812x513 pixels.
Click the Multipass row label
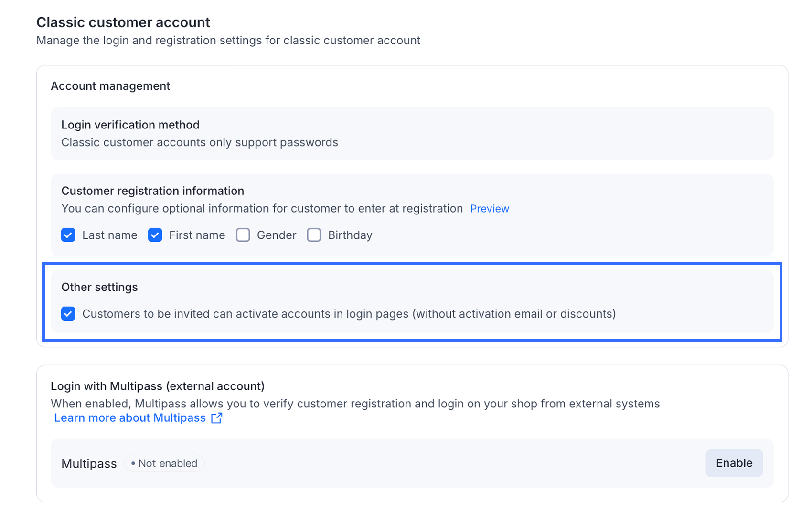(89, 463)
